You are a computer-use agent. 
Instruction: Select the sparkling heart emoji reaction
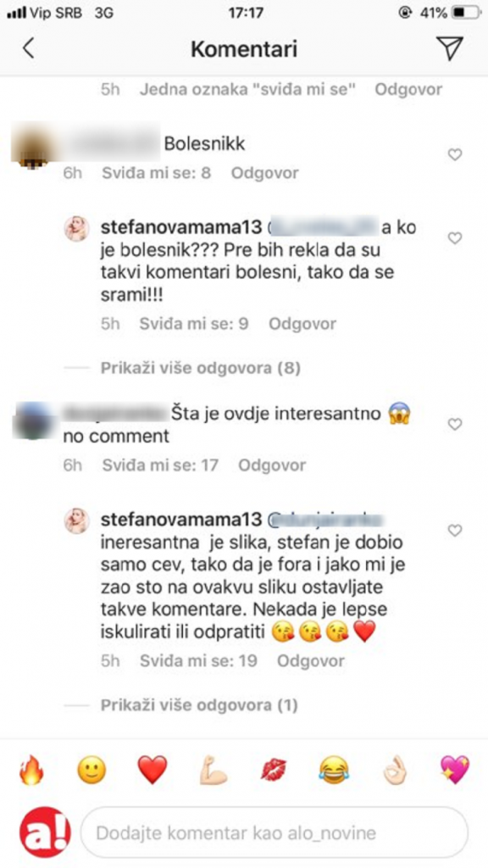click(x=457, y=771)
